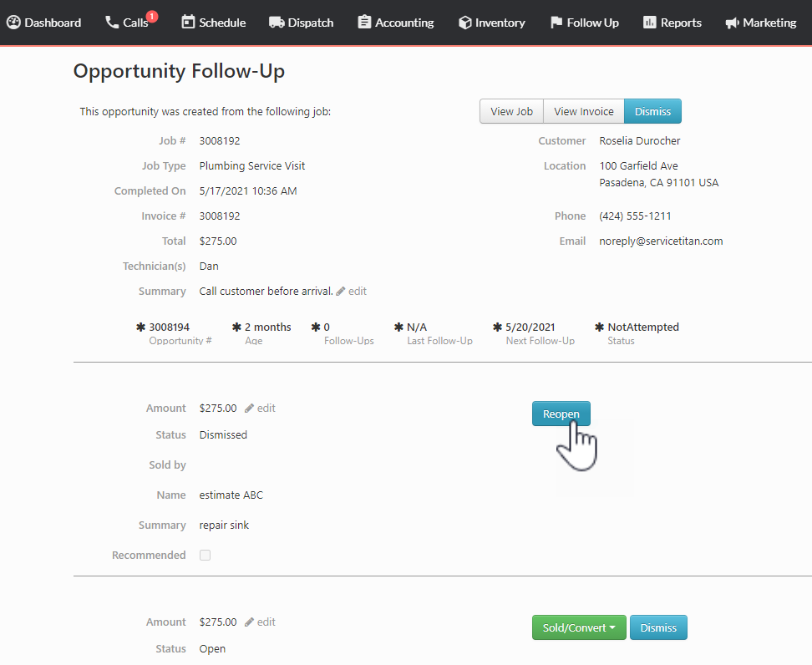Click the NotAttempted status value
Image resolution: width=812 pixels, height=665 pixels.
click(643, 327)
